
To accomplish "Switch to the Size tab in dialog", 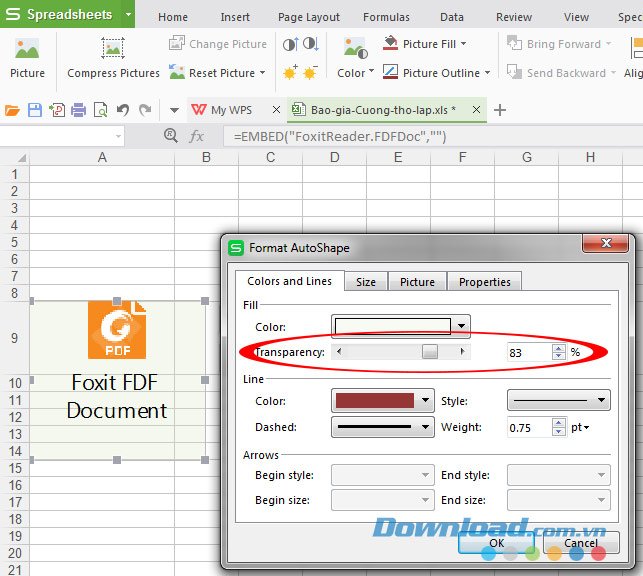I will pyautogui.click(x=366, y=282).
